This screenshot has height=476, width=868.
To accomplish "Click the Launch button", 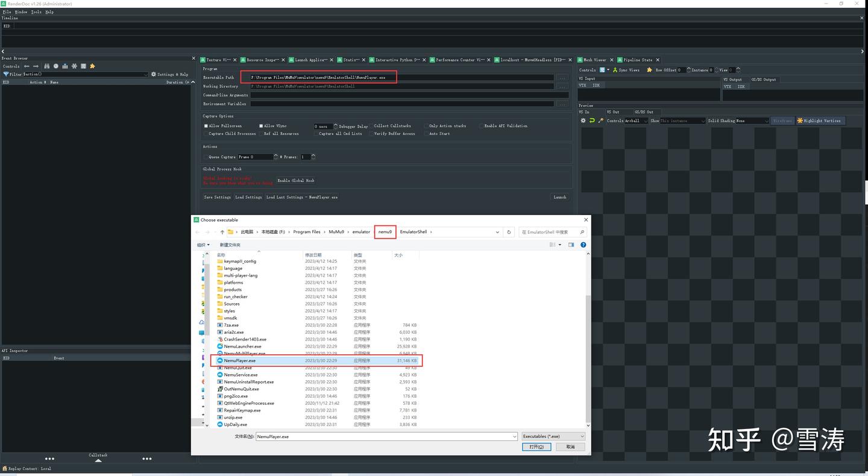I will click(x=559, y=197).
